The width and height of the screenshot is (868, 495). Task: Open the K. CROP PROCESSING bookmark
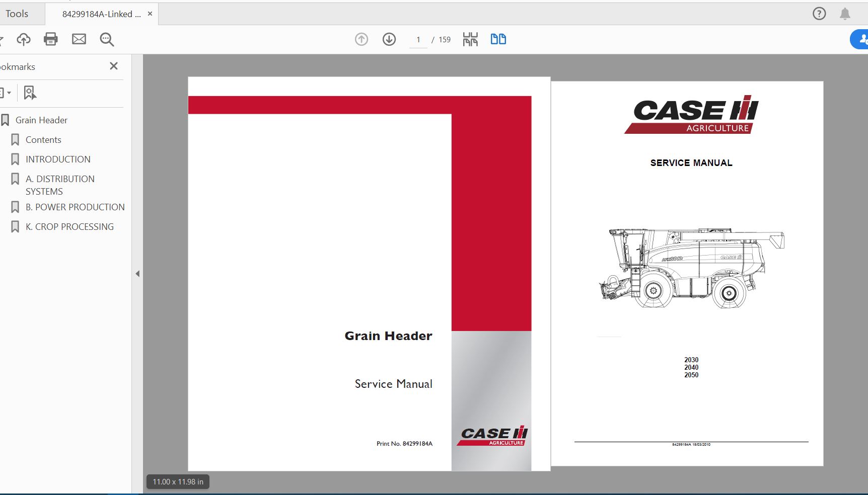coord(69,226)
